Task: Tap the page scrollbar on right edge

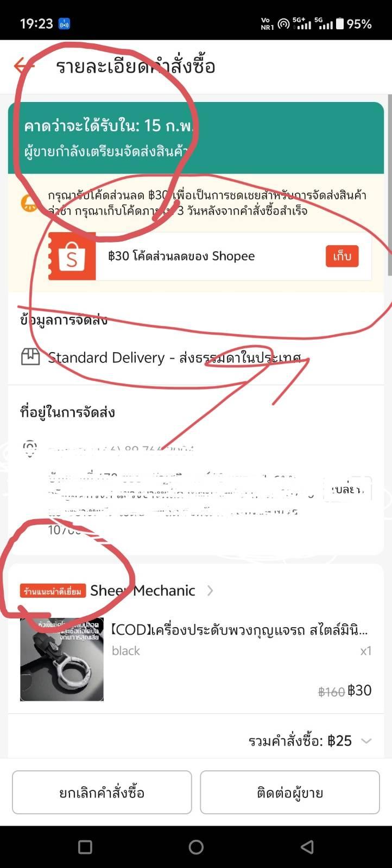Action: [x=389, y=168]
